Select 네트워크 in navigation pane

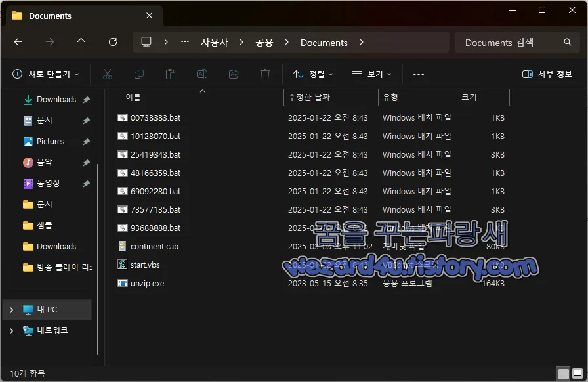[x=47, y=331]
